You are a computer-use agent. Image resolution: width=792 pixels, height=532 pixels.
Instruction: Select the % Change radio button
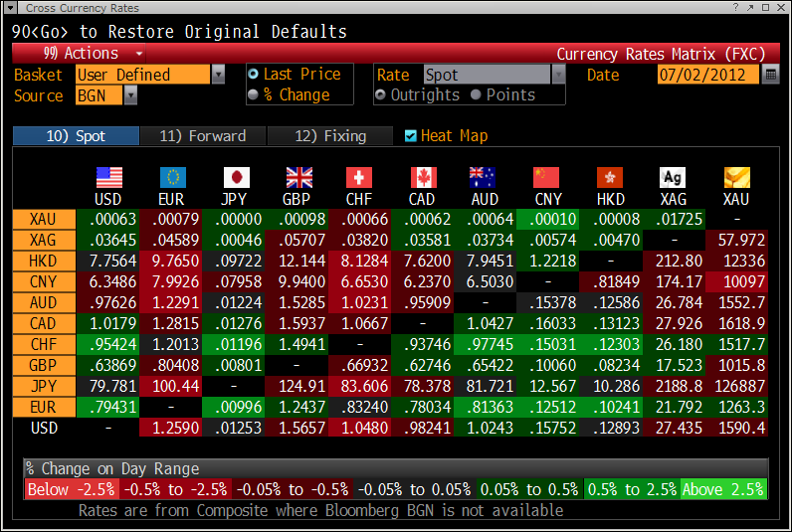click(254, 95)
